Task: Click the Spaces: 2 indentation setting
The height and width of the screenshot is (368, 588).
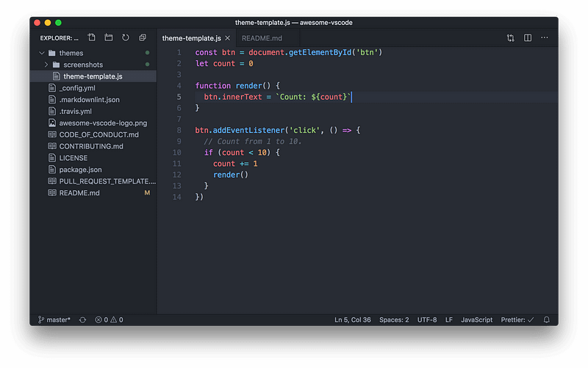Action: click(x=394, y=320)
